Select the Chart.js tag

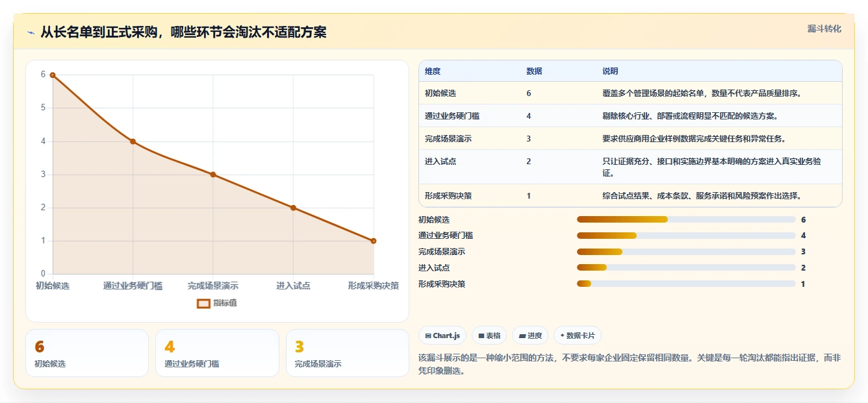442,336
